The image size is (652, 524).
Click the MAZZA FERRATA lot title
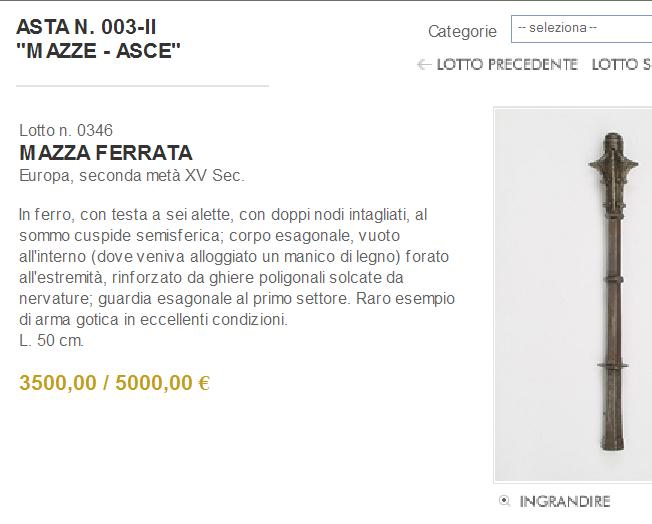(x=106, y=153)
